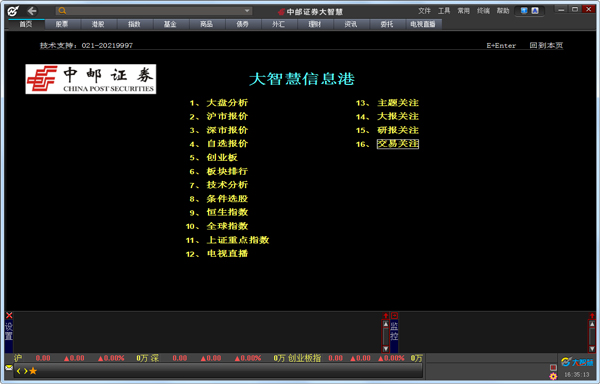This screenshot has width=600, height=384.
Task: Click the red up-arrow above the left panel scrollbar
Action: pos(386,316)
